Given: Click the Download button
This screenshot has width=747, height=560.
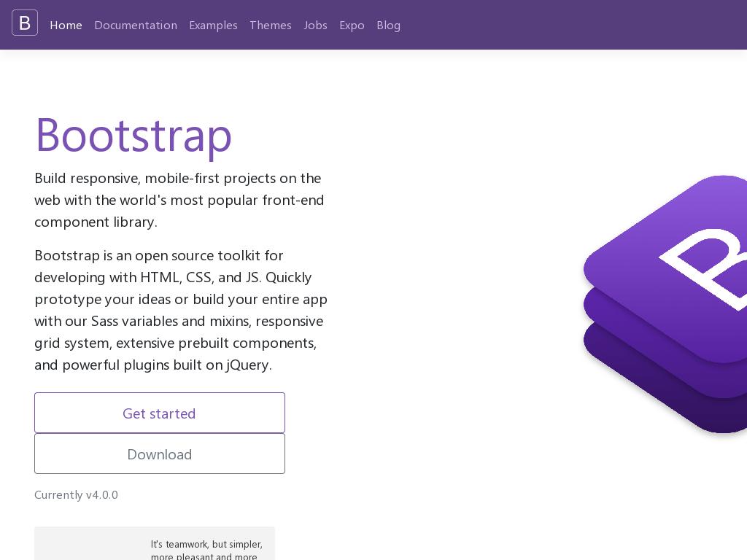Looking at the screenshot, I should click(160, 454).
